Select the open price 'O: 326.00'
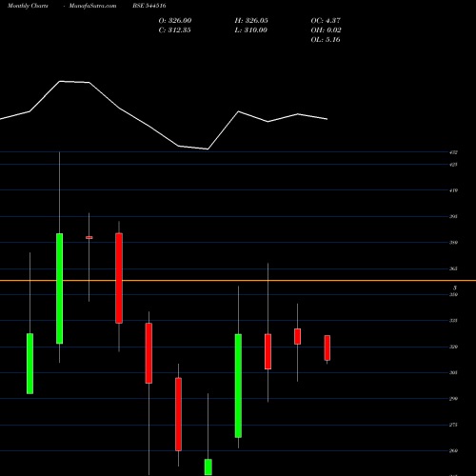 175,21
